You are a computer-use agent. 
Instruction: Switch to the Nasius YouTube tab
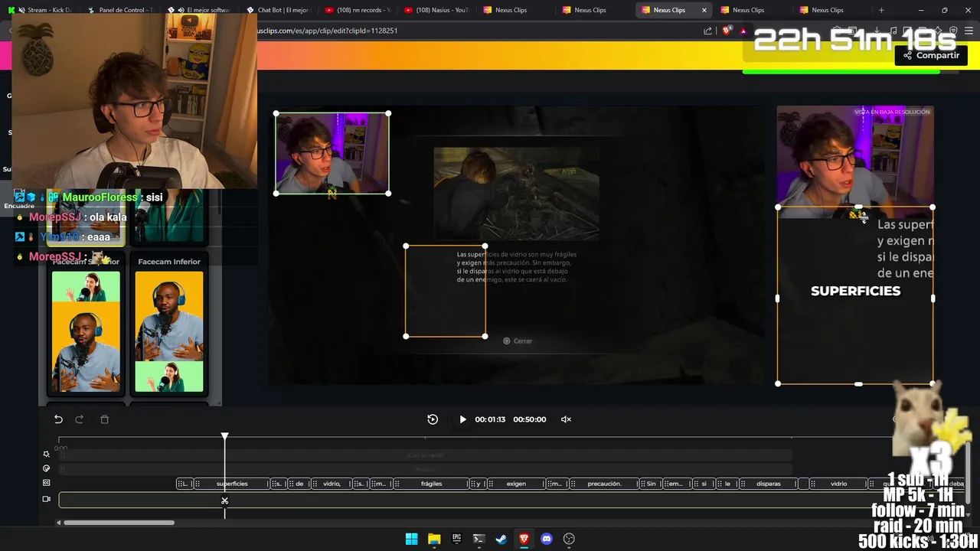point(436,10)
